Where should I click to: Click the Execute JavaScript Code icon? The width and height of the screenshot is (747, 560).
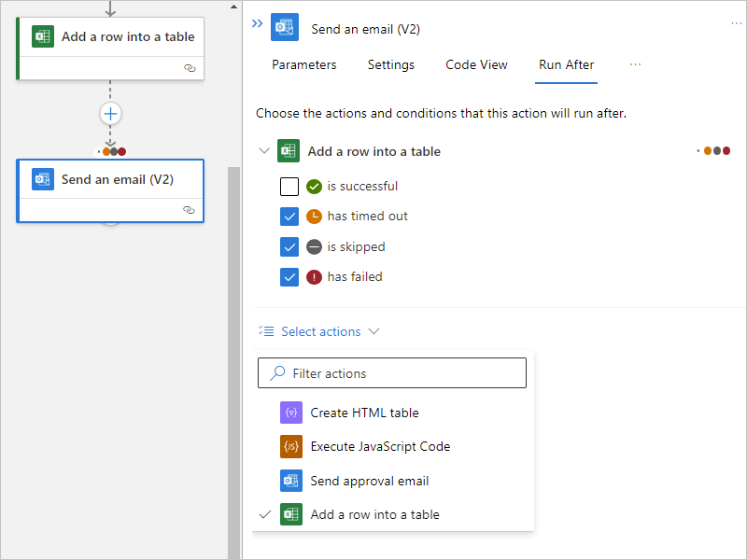pos(291,447)
